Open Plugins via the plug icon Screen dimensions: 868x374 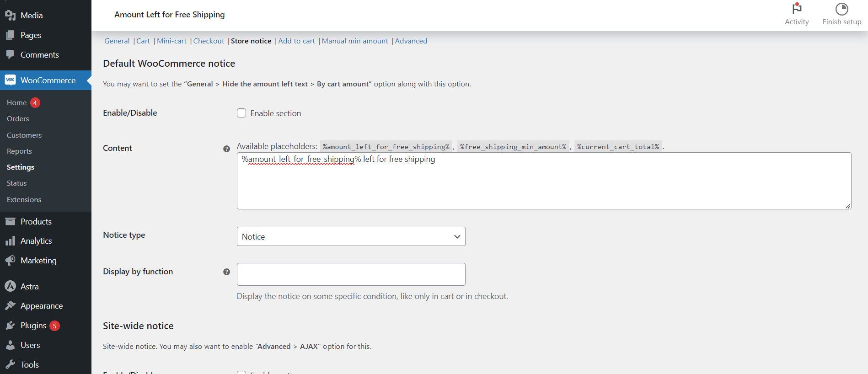click(10, 326)
